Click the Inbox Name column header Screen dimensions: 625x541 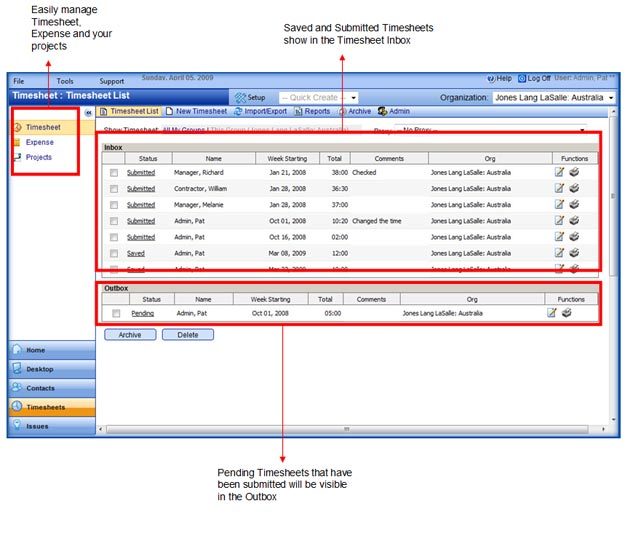click(x=214, y=158)
